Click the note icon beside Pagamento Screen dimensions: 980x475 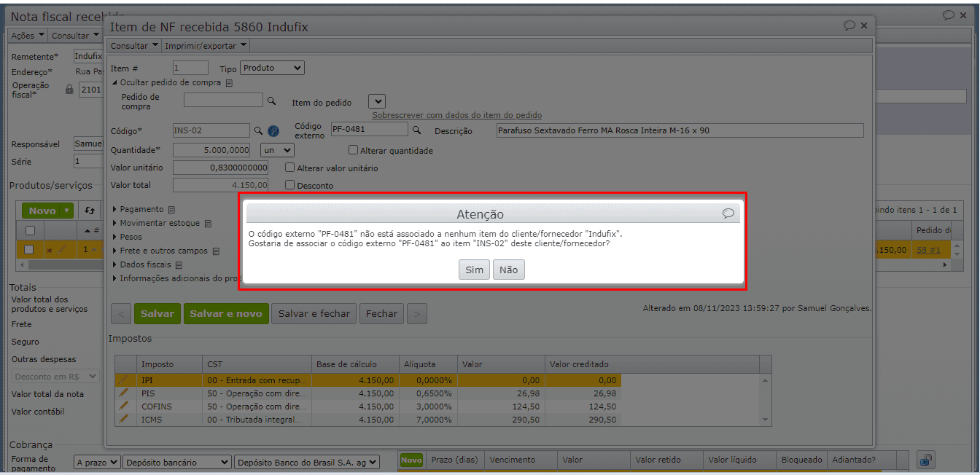(171, 209)
